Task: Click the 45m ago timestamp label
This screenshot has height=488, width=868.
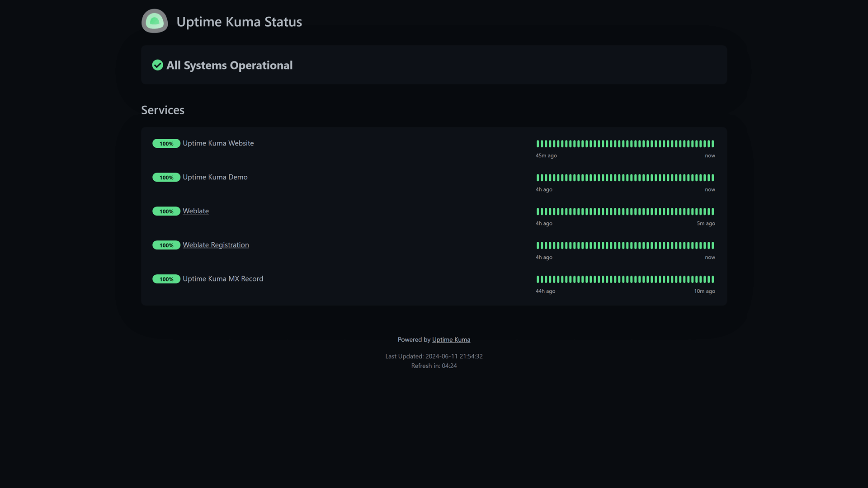Action: tap(545, 155)
